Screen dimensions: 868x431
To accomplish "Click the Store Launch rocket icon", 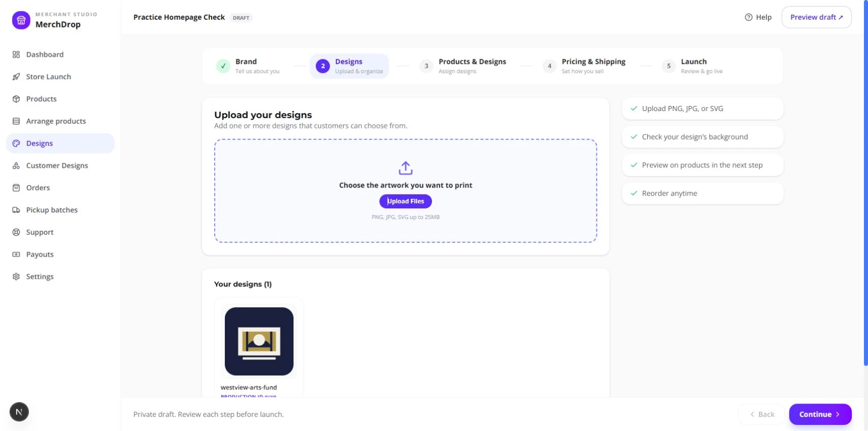I will pos(16,77).
